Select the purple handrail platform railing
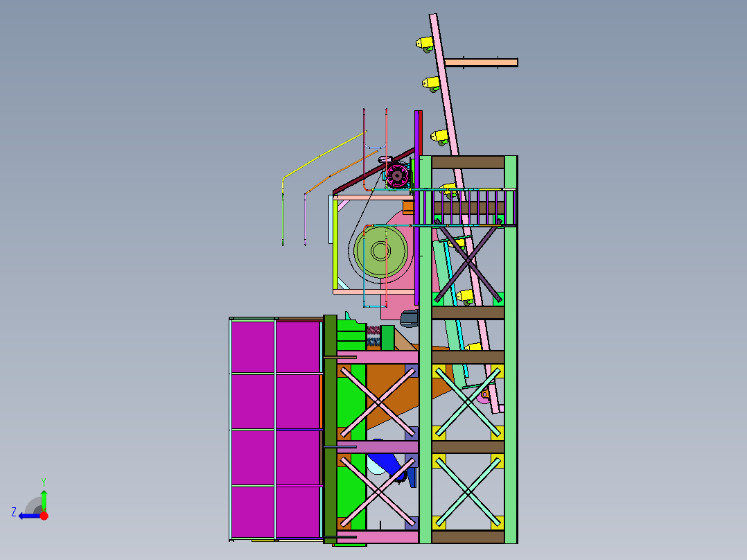Viewport: 747px width, 560px height. coord(468,207)
